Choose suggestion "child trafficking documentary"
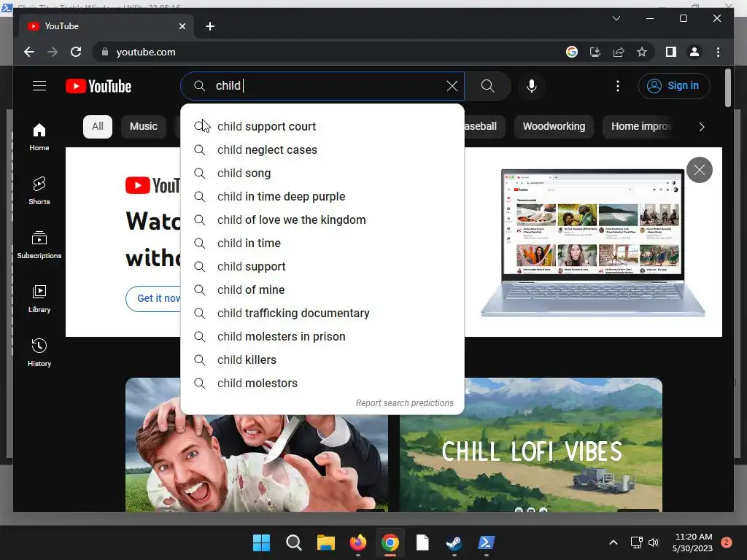The image size is (747, 560). (322, 313)
